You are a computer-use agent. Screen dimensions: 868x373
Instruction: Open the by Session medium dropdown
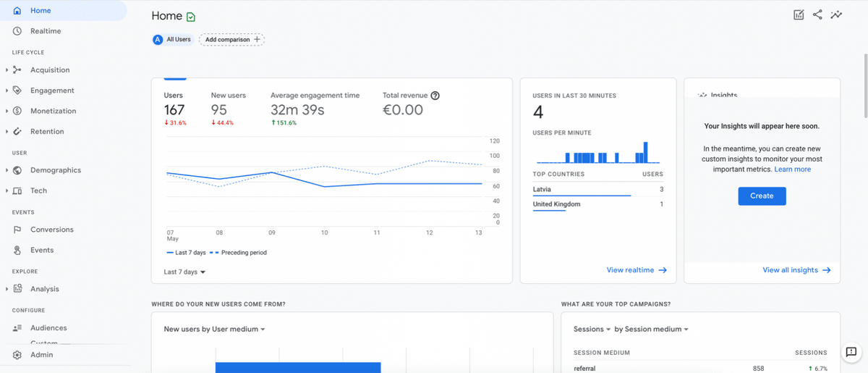click(x=652, y=329)
